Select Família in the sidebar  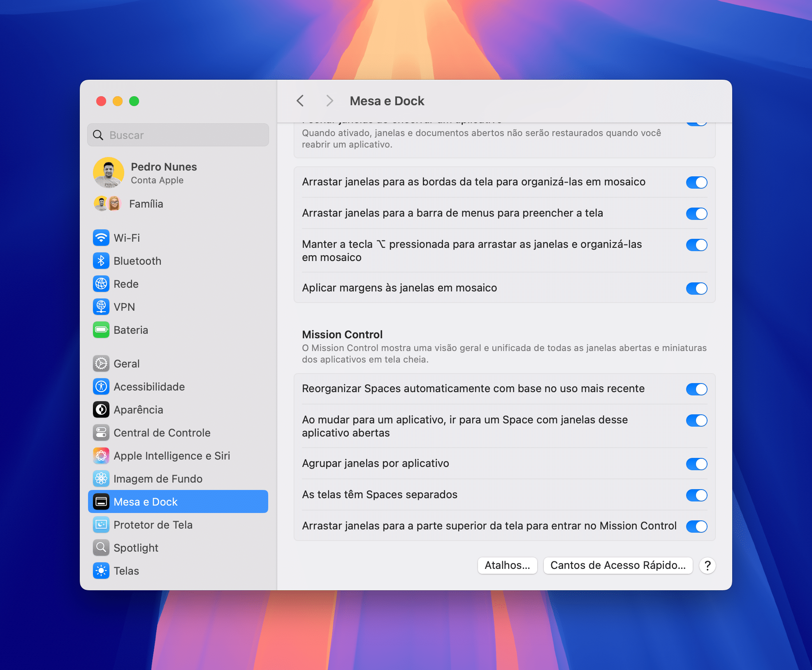click(x=178, y=203)
